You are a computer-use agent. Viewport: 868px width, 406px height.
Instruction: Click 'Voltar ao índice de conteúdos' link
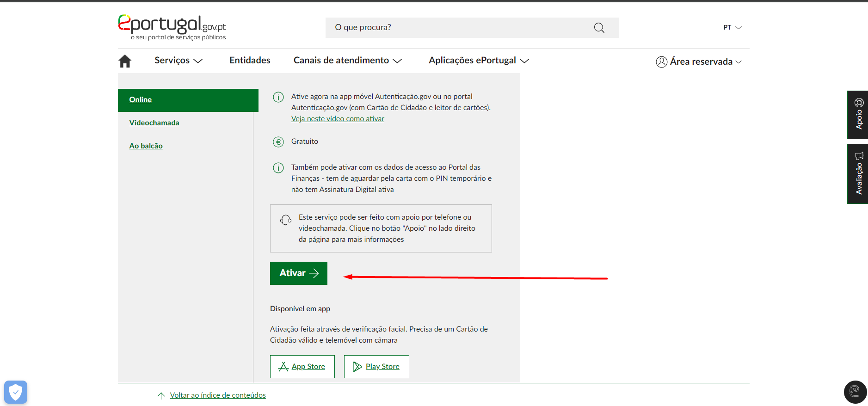(218, 395)
